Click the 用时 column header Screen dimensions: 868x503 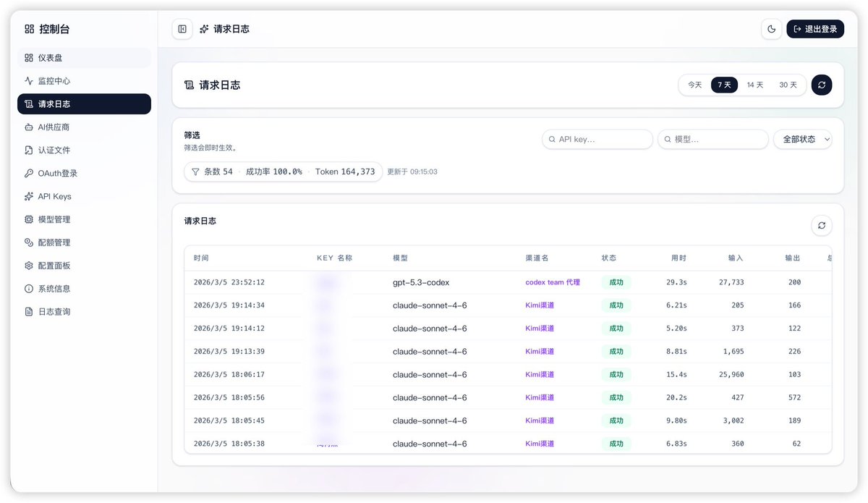[678, 258]
